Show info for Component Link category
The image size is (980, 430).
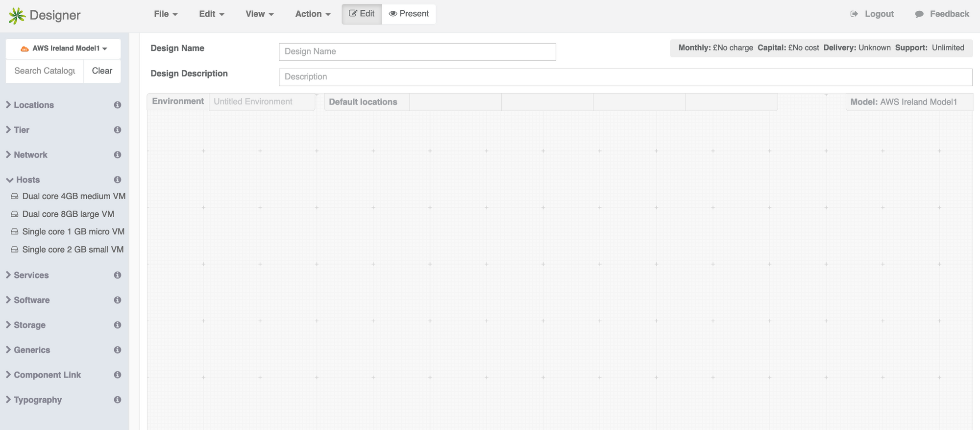point(118,375)
